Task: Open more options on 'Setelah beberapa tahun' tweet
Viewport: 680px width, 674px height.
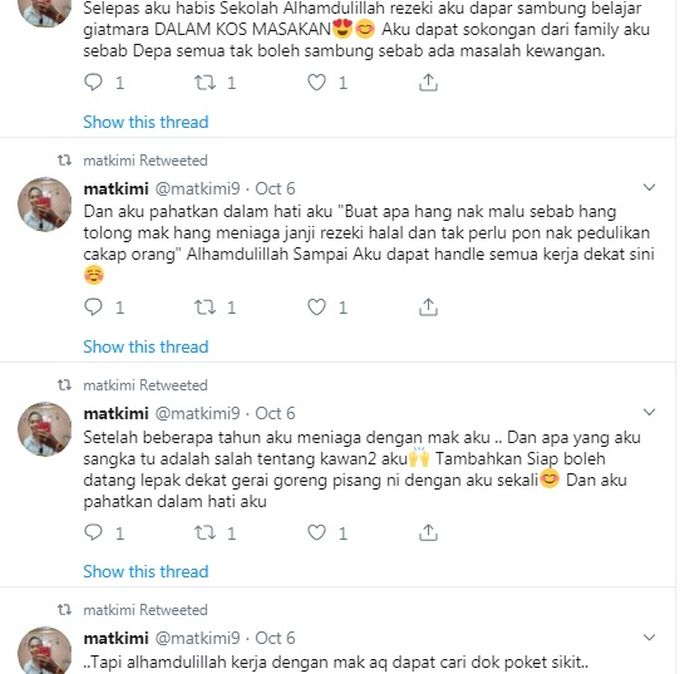Action: 648,413
